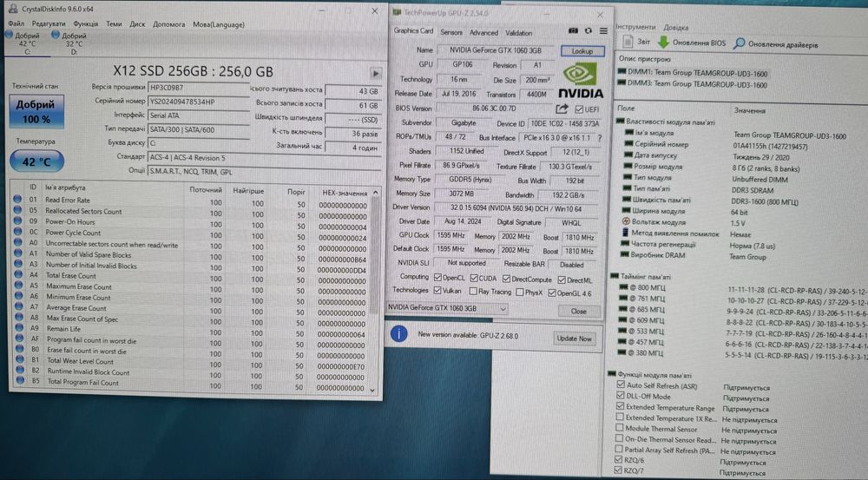Switch to the Validation tab in GPU-Z
Screen dimensions: 868x480
pyautogui.click(x=519, y=33)
